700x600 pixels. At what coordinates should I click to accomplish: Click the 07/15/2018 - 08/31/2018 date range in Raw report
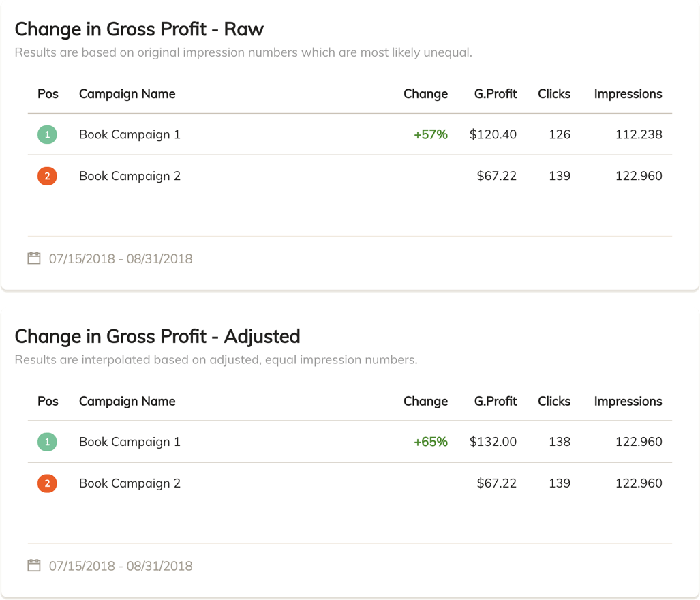click(120, 258)
